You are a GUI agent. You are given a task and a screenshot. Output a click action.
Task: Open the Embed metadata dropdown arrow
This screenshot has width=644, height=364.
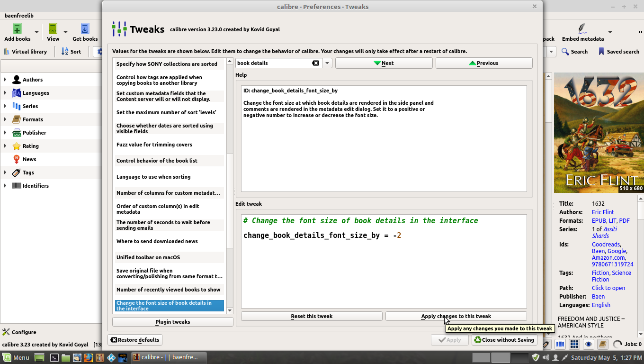pos(610,32)
